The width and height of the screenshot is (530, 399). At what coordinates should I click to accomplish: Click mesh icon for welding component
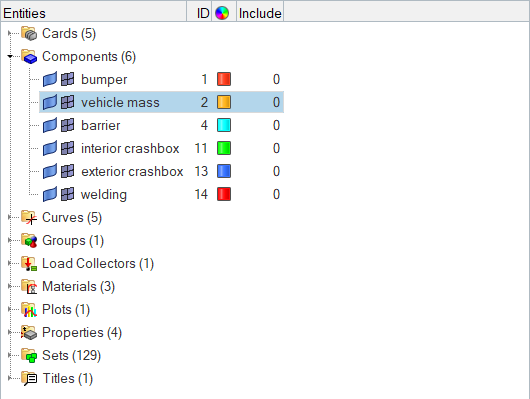68,194
